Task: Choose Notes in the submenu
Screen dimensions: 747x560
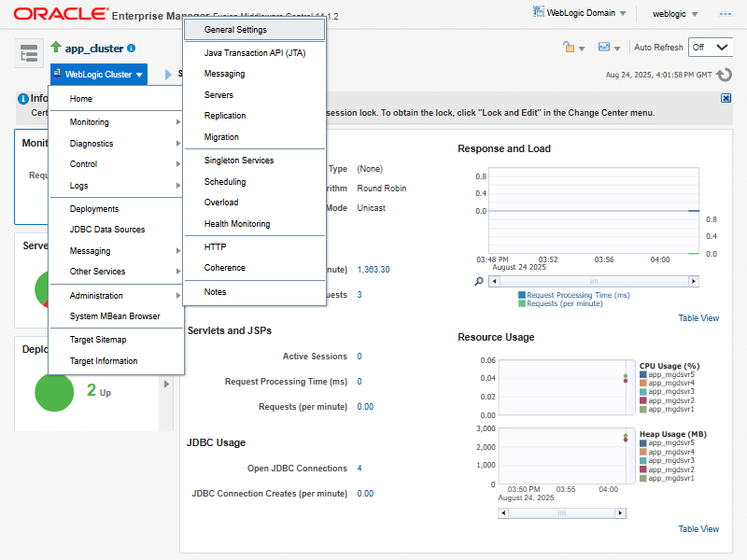Action: [254, 292]
